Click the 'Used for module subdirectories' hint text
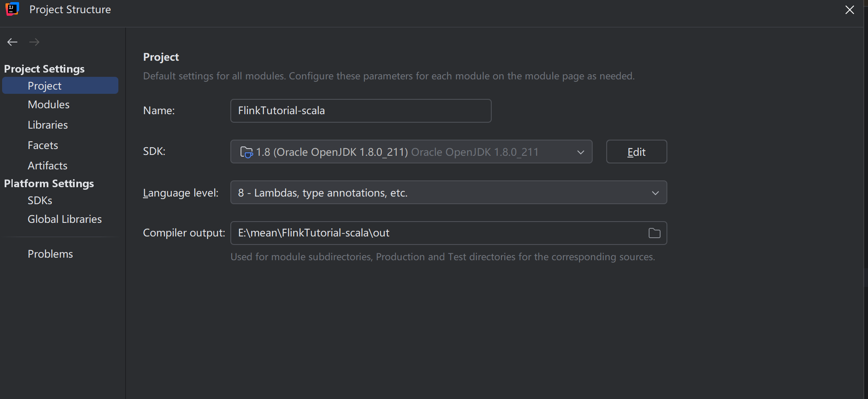 point(442,257)
